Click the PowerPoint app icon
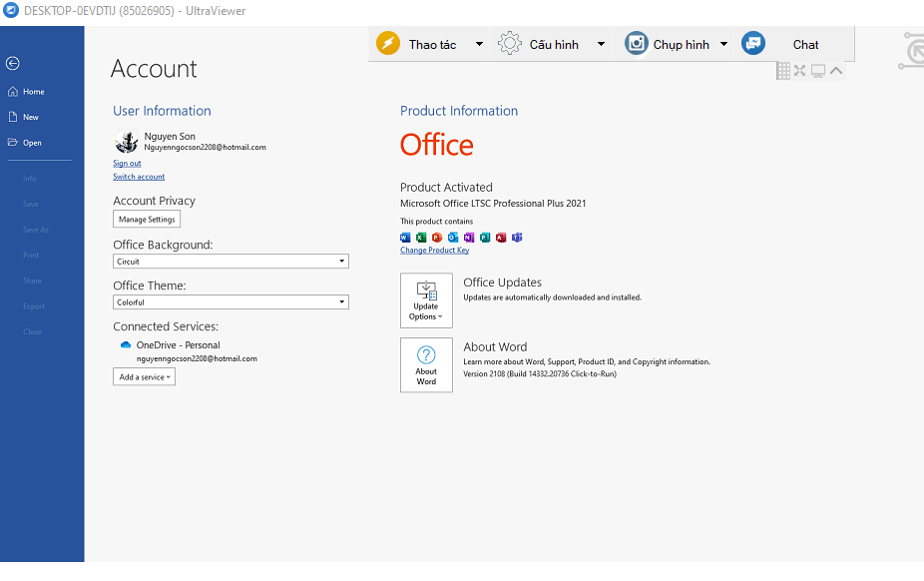 437,238
